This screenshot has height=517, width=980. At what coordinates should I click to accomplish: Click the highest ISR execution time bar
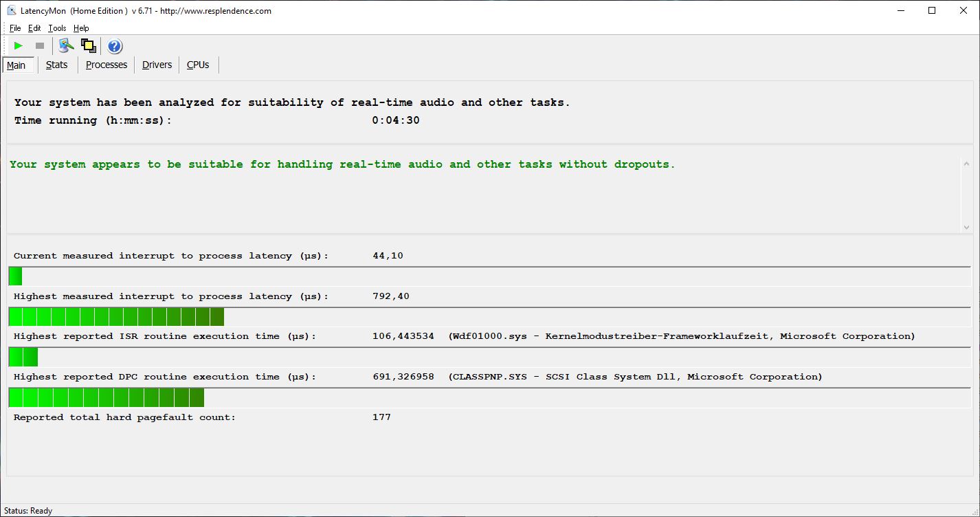(x=489, y=357)
